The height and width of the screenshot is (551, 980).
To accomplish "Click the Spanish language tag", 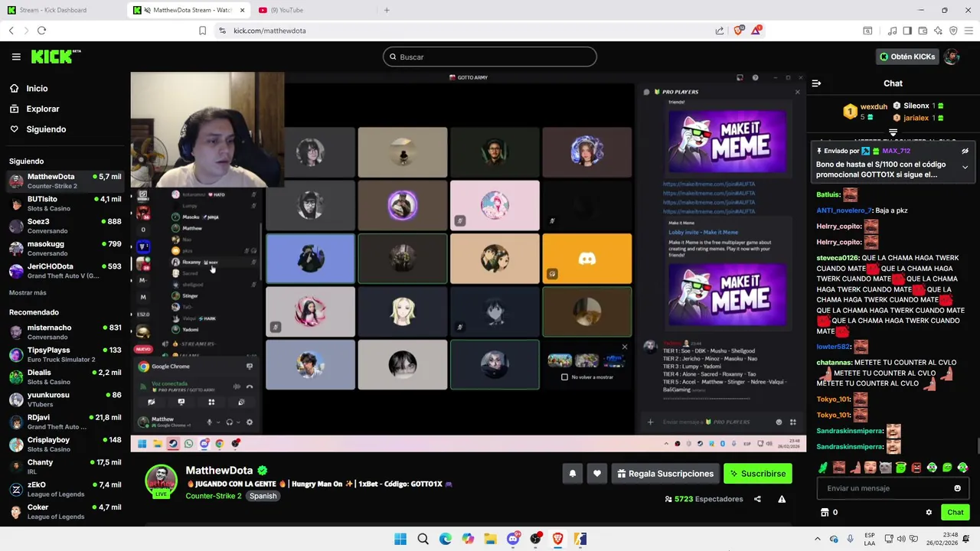I will tap(263, 496).
